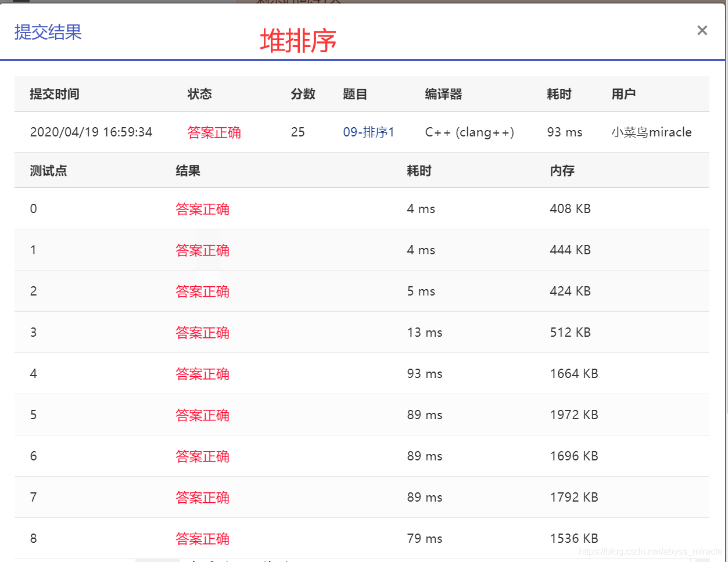The height and width of the screenshot is (562, 728).
Task: Click the 编译器 column header
Action: [x=443, y=94]
